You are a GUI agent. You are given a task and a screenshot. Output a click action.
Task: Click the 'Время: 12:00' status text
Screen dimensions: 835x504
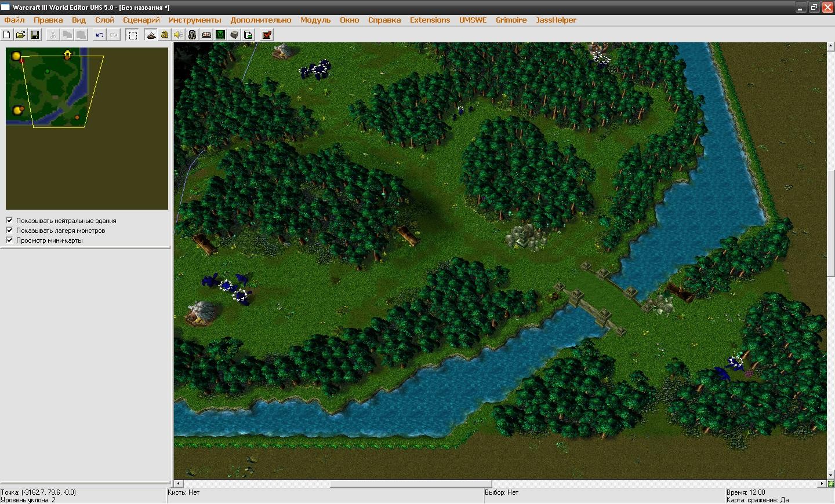[x=746, y=492]
